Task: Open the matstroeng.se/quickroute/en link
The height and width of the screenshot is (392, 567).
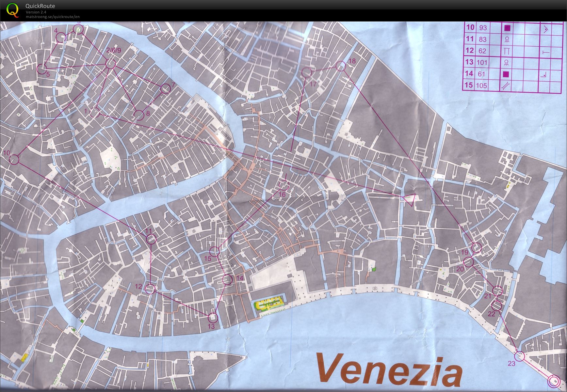Action: [x=53, y=17]
